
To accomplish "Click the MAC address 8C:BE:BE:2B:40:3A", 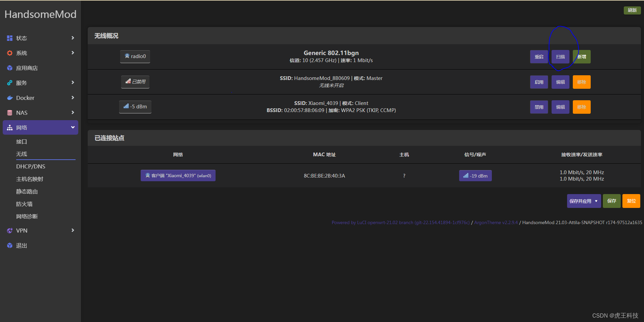I will click(x=324, y=176).
